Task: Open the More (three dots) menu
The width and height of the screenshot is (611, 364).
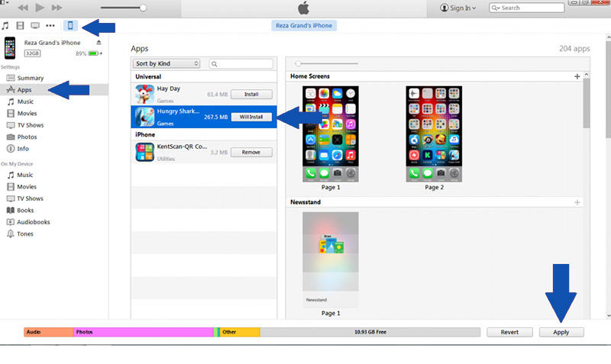Action: pyautogui.click(x=50, y=26)
